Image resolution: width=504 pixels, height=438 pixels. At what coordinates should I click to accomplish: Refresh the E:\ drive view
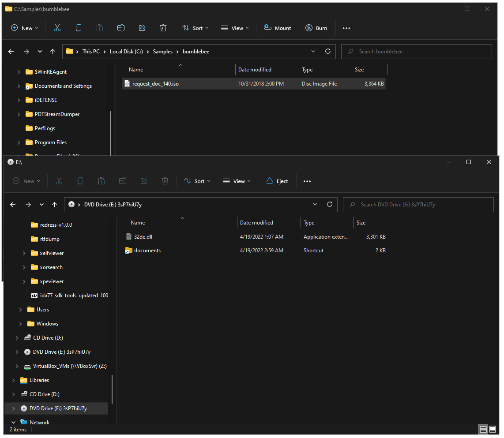330,204
